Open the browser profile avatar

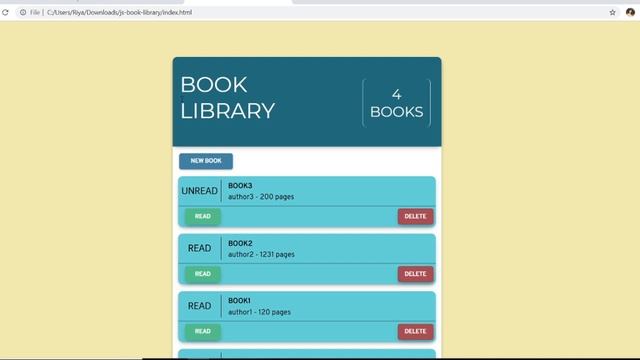tap(630, 12)
